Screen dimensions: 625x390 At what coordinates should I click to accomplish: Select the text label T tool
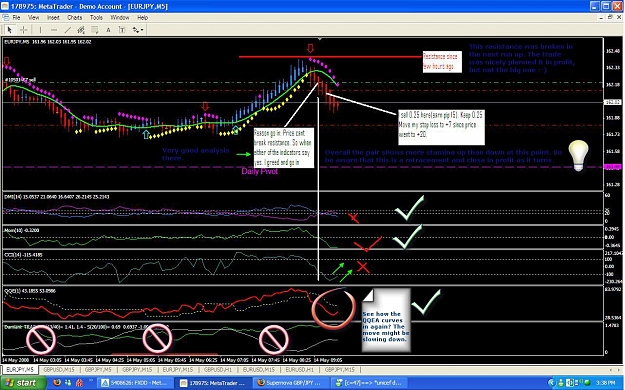[x=122, y=30]
